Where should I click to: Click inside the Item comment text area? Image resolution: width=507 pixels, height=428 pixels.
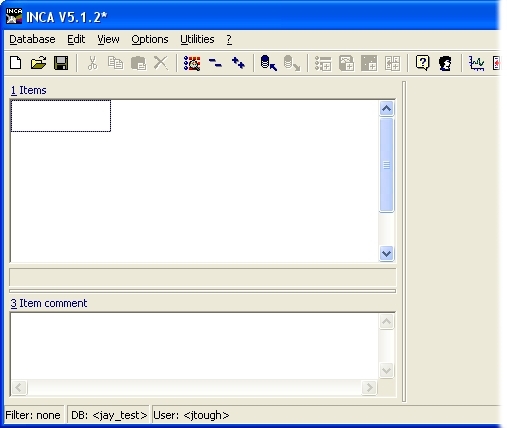(x=194, y=346)
